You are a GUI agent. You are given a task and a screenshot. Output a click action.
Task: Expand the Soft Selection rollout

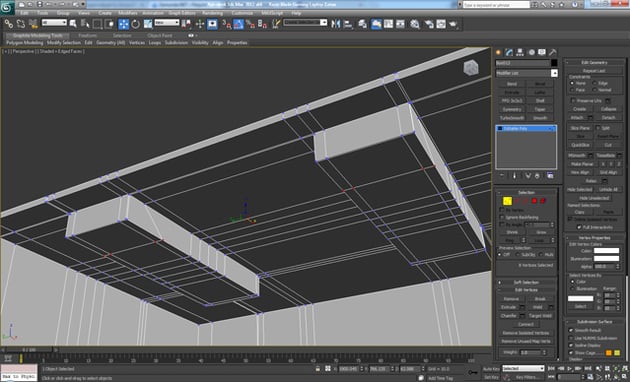[x=526, y=282]
